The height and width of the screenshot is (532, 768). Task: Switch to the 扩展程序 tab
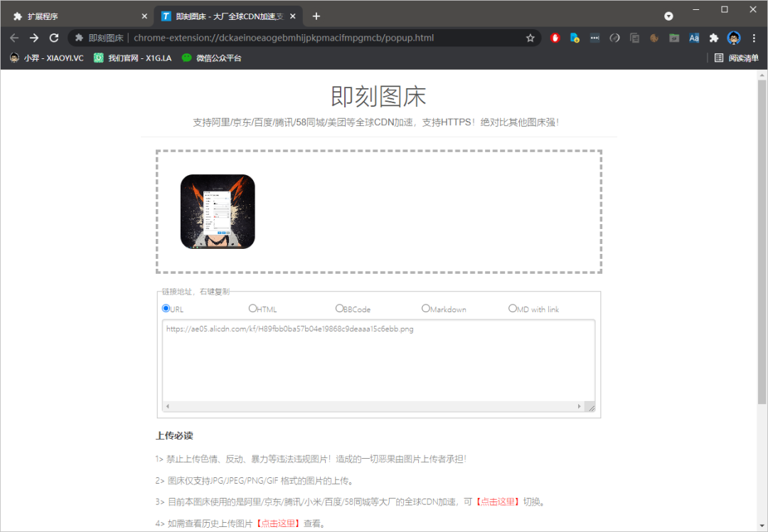78,16
